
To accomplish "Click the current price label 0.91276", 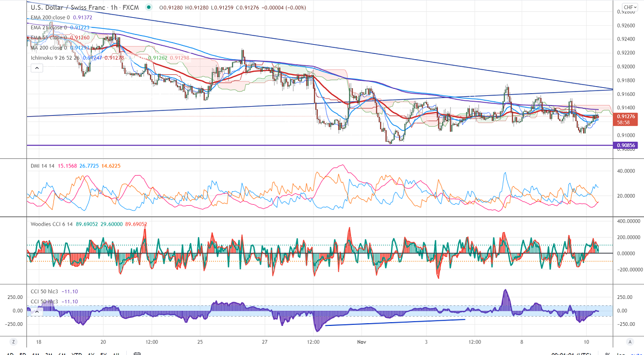I will 626,116.
